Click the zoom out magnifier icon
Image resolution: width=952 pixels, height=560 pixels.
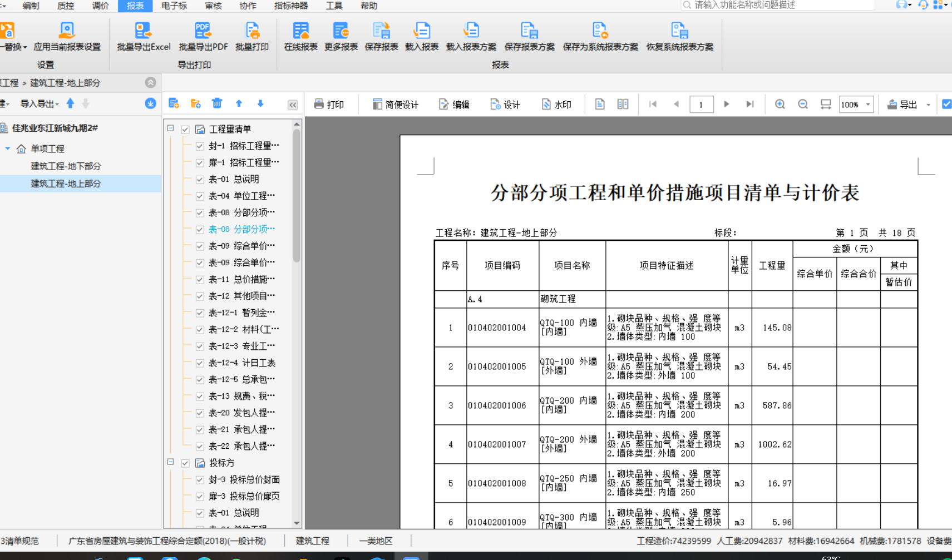tap(803, 104)
